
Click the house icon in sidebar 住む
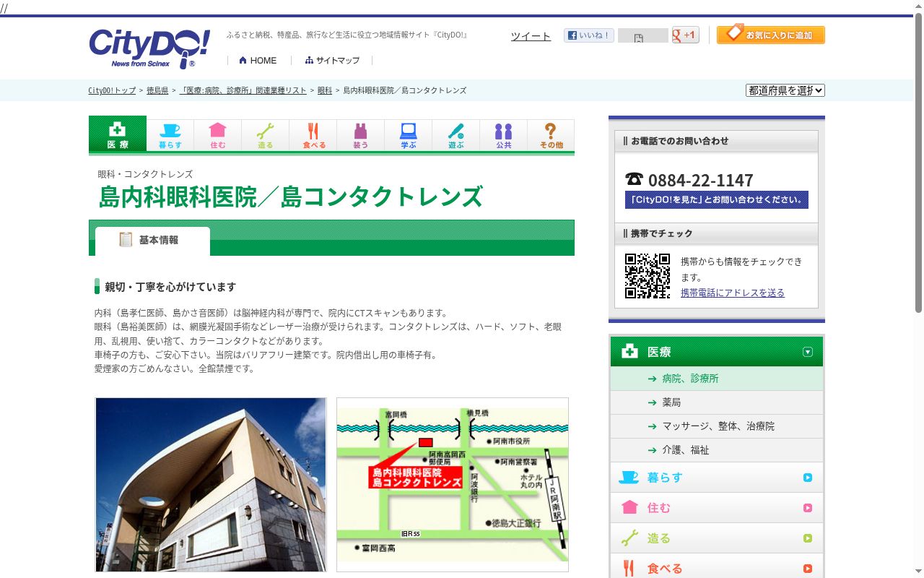pyautogui.click(x=629, y=507)
